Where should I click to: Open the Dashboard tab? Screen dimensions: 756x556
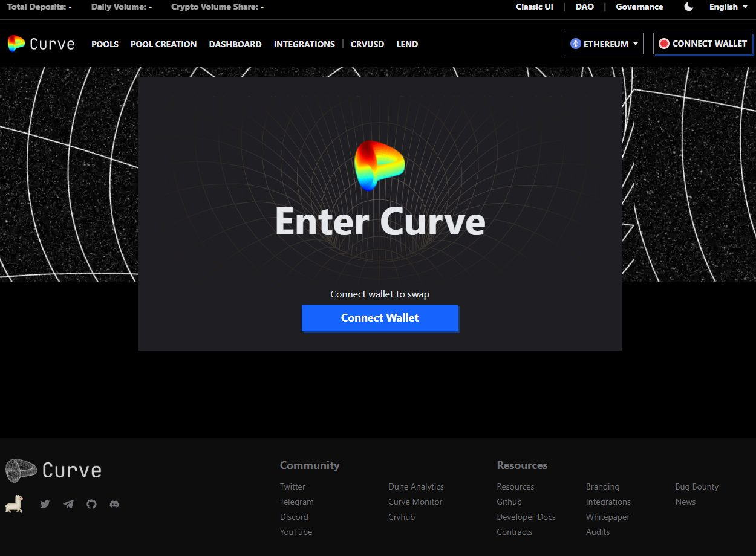tap(235, 44)
